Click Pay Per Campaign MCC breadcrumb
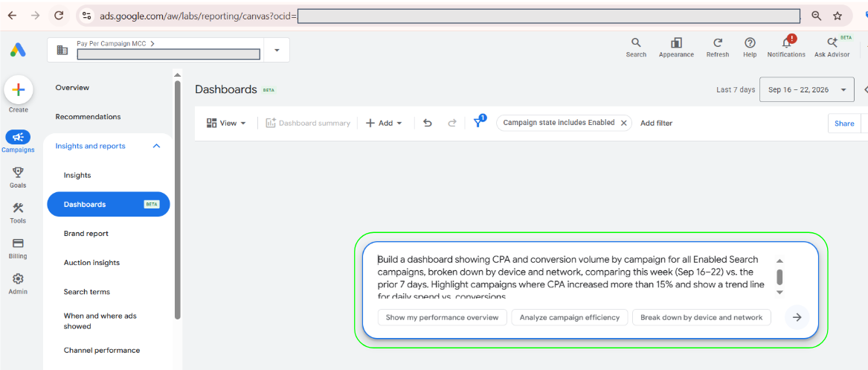 tap(115, 43)
